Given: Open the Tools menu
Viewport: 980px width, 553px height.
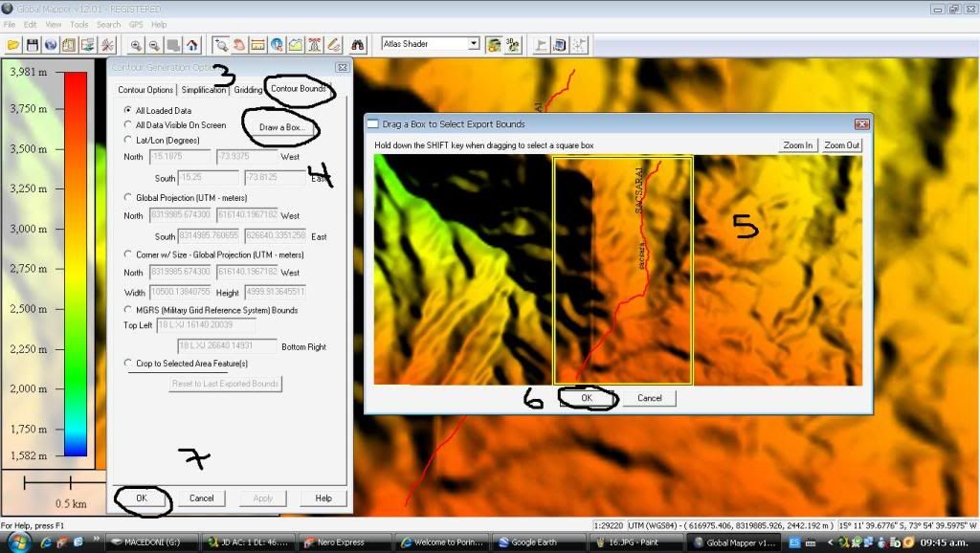Looking at the screenshot, I should click(x=78, y=24).
